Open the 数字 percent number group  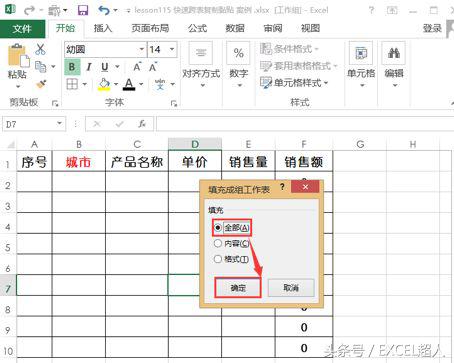[239, 65]
